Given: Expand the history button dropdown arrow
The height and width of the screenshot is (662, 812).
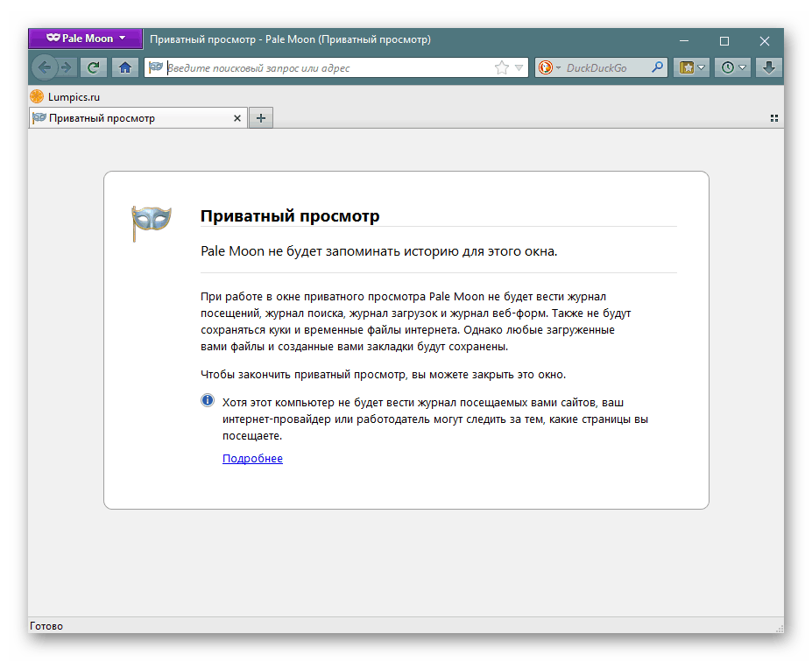Looking at the screenshot, I should pos(743,67).
